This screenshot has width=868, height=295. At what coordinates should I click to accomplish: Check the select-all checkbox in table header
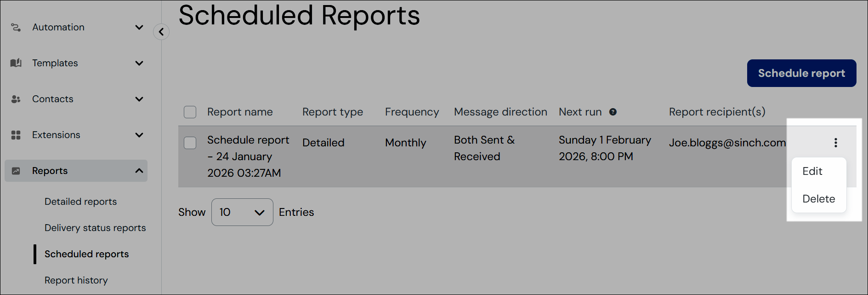point(190,112)
